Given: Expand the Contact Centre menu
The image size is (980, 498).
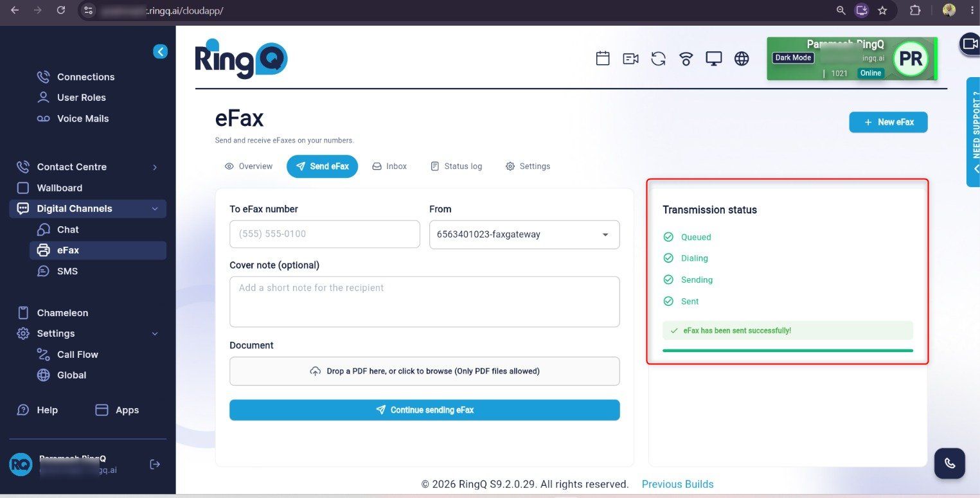Looking at the screenshot, I should coord(87,167).
